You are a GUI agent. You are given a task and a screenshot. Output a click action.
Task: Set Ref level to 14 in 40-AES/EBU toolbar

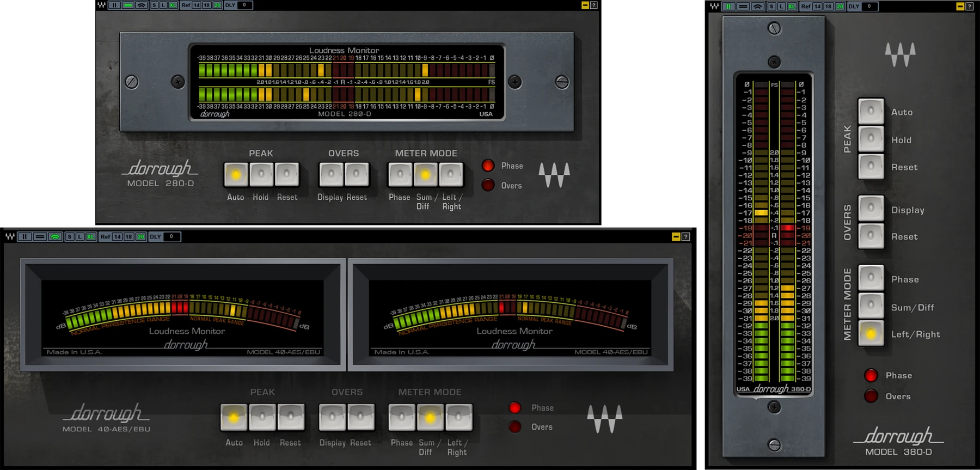point(118,236)
